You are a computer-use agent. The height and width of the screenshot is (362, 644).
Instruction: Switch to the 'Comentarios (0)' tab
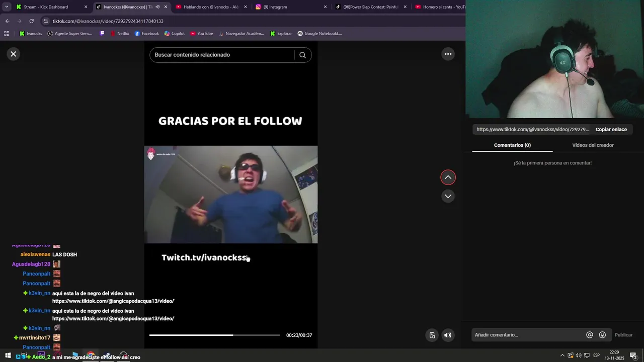512,145
